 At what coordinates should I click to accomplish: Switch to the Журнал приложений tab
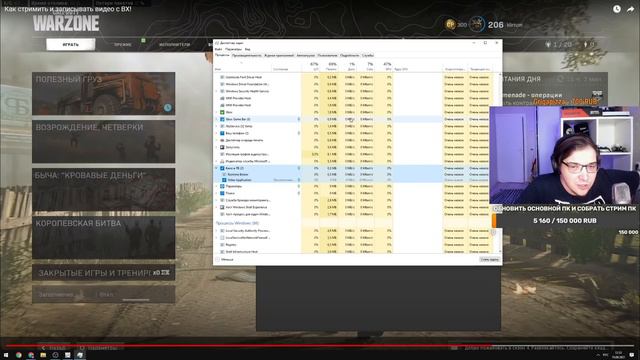(x=279, y=55)
